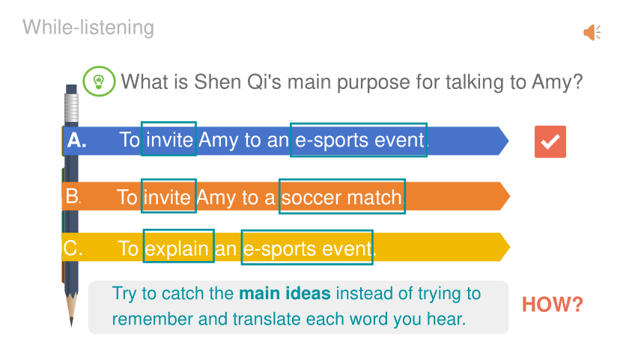Select option A invite Amy to e-sports event
The image size is (644, 362).
point(285,141)
